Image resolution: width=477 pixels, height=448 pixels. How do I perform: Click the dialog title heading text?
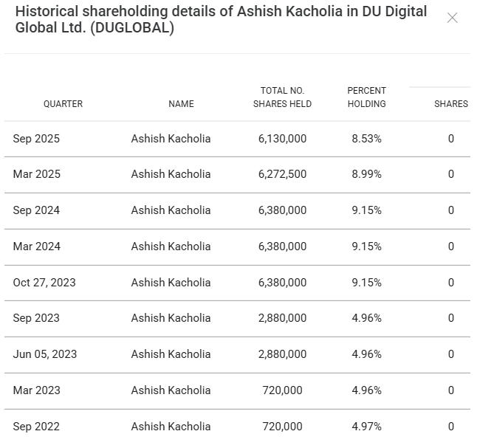click(221, 21)
